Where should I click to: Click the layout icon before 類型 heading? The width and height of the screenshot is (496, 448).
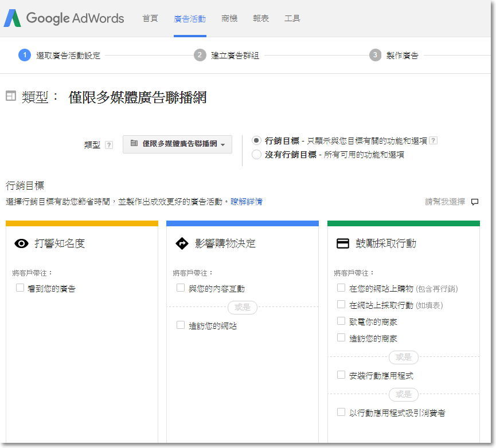pos(11,96)
